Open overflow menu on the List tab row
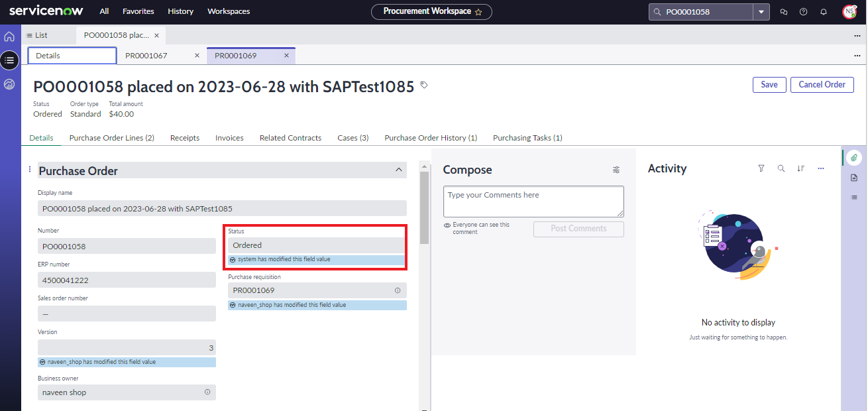This screenshot has height=411, width=868. 857,36
